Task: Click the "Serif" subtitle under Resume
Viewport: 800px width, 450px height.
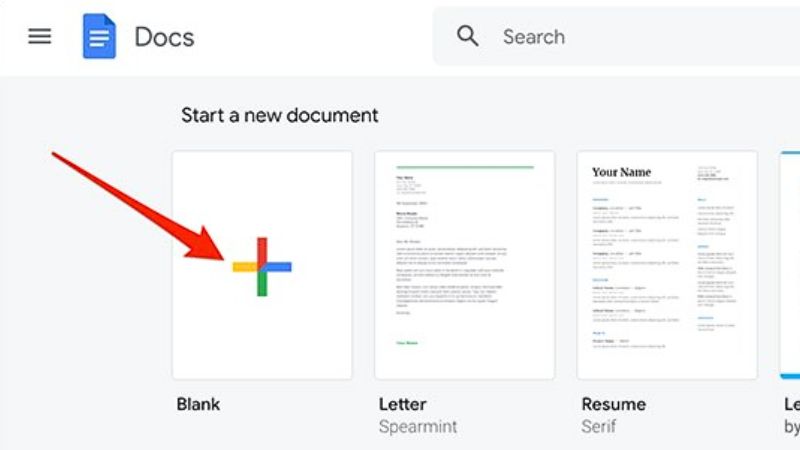Action: coord(598,427)
